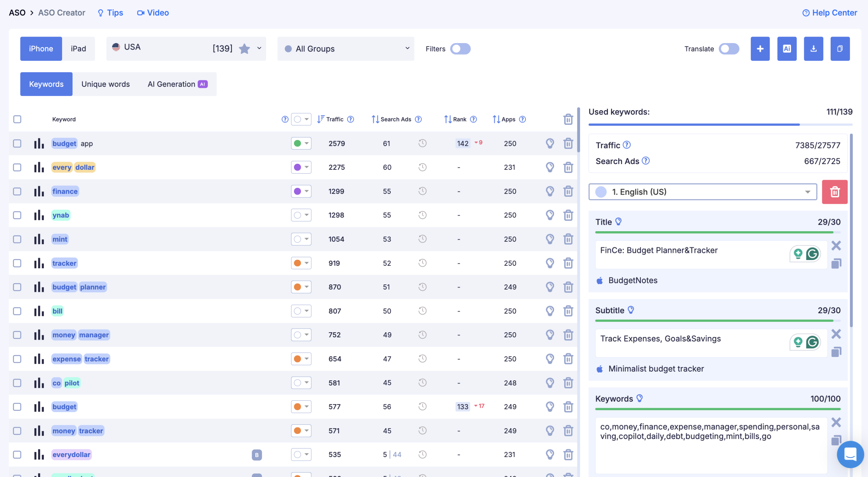Copy the Subtitle text icon
This screenshot has width=868, height=477.
point(836,352)
